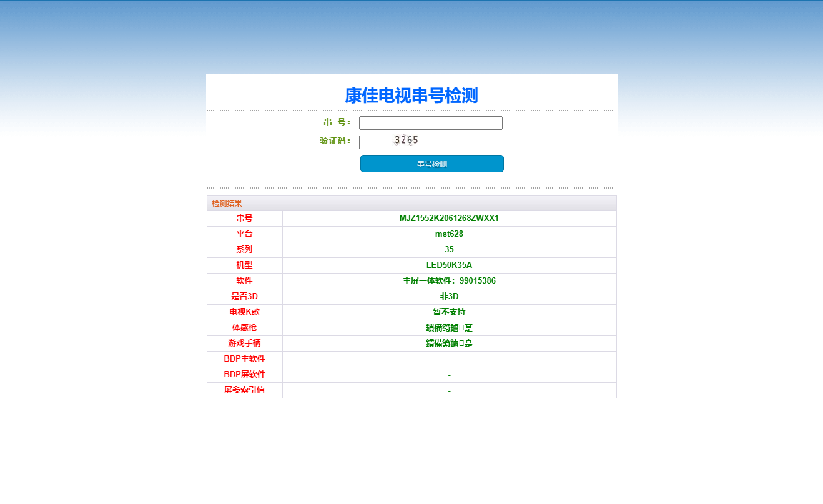Select the dash value for BDP屏软件
Screen dimensions: 823x504
click(449, 375)
